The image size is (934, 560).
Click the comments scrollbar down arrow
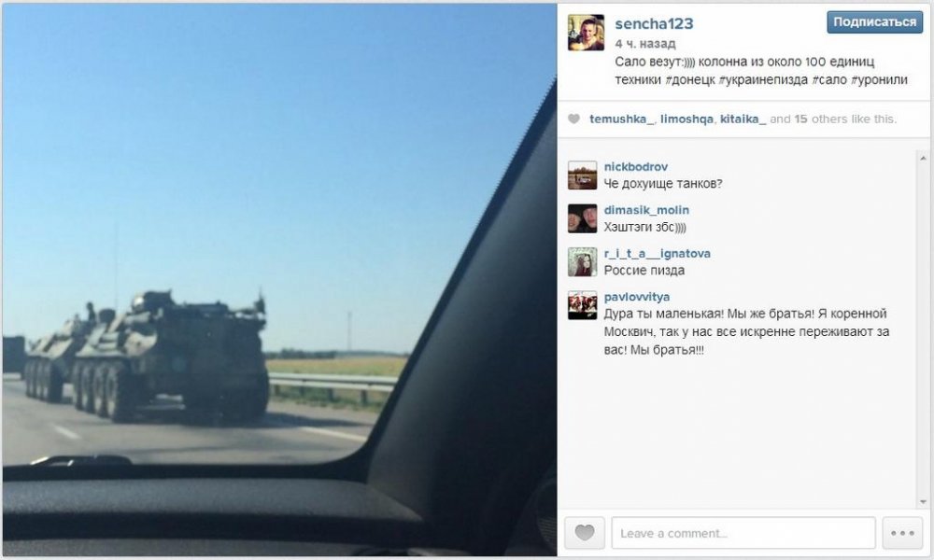(924, 502)
